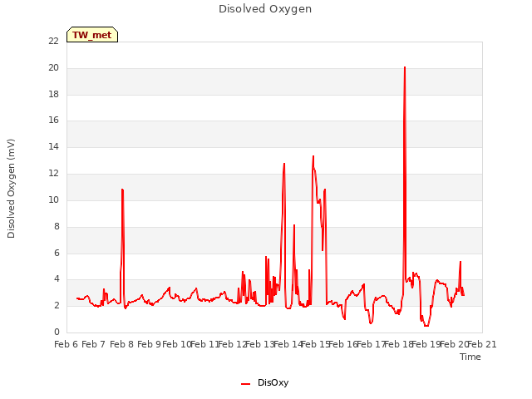Toggle the DisOxy legend entry
The width and height of the screenshot is (532, 399).
pos(264,382)
